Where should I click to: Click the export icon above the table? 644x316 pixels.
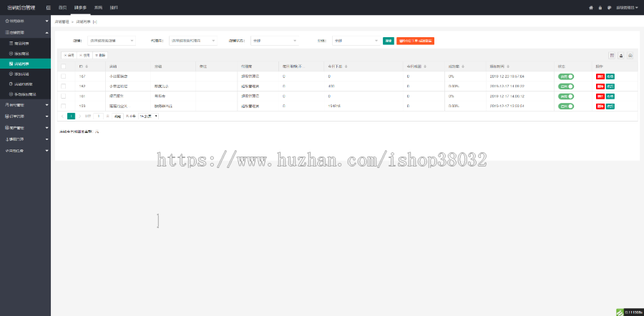tap(621, 55)
